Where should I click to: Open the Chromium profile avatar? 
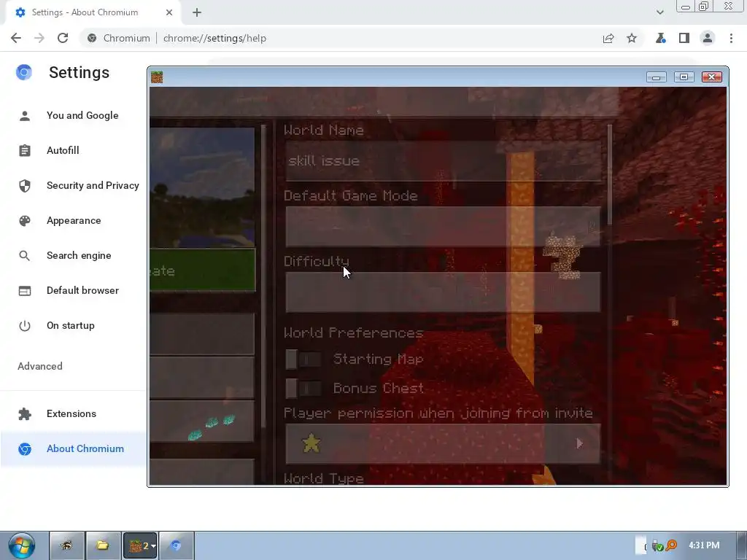pyautogui.click(x=708, y=38)
